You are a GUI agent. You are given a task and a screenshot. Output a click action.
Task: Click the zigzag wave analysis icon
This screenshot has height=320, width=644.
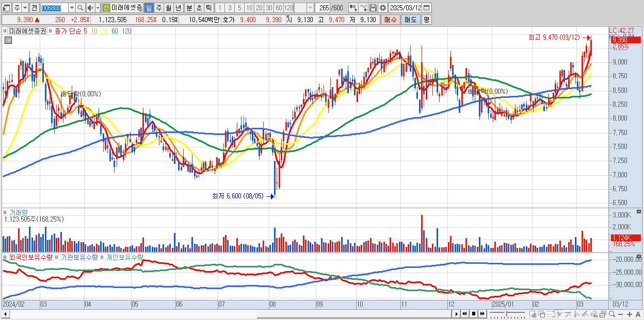pyautogui.click(x=576, y=314)
